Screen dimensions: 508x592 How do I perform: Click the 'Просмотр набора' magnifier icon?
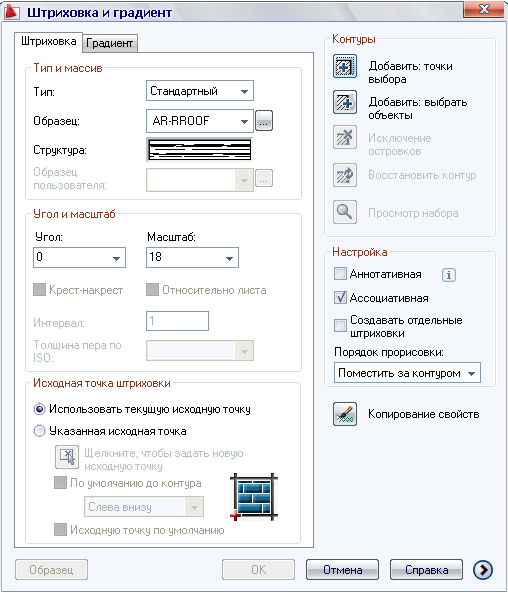pyautogui.click(x=345, y=212)
